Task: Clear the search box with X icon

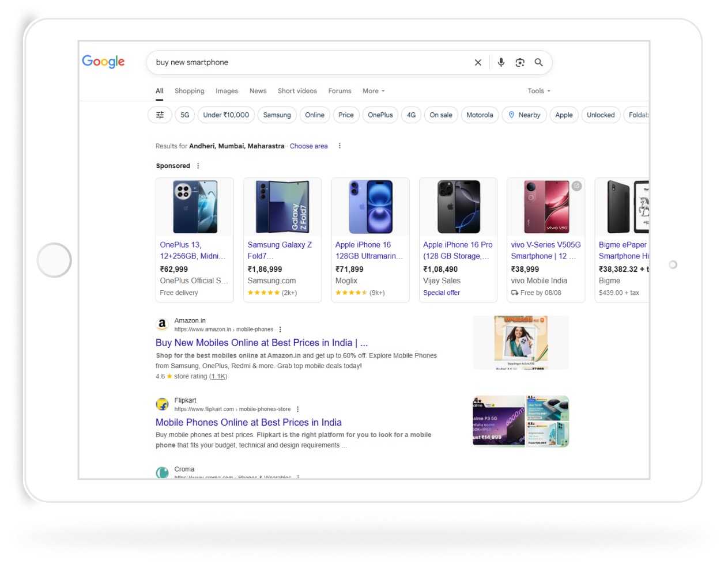Action: click(x=478, y=63)
